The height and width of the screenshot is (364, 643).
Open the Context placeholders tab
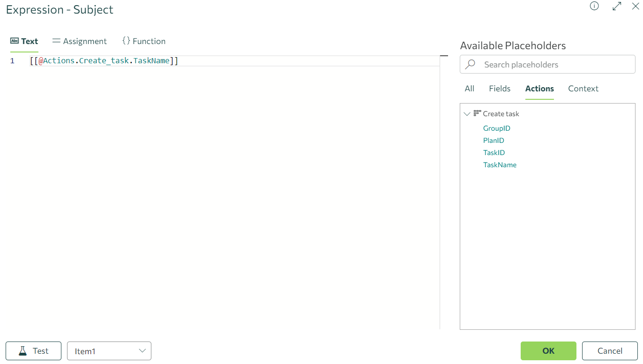pyautogui.click(x=583, y=89)
